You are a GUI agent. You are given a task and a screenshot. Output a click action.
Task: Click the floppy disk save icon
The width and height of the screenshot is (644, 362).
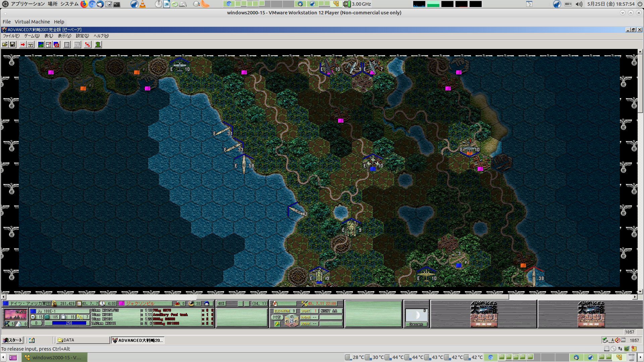coord(12,45)
